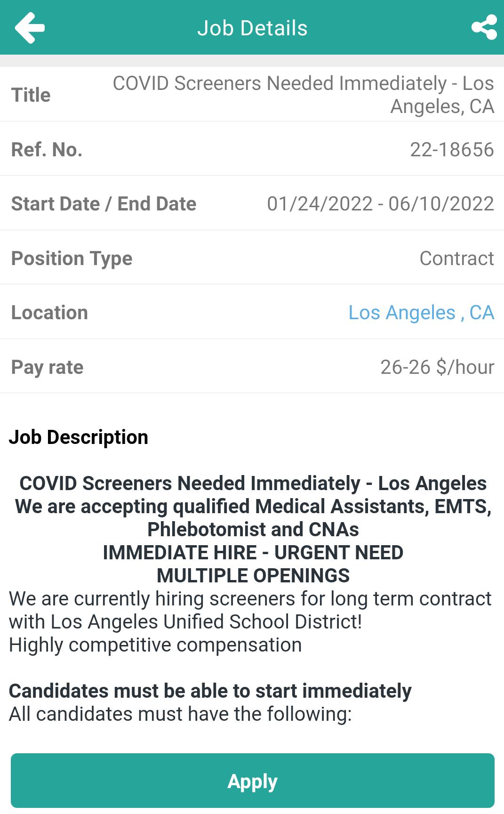This screenshot has height=814, width=504.
Task: Select the Contract position type value
Action: click(x=456, y=258)
